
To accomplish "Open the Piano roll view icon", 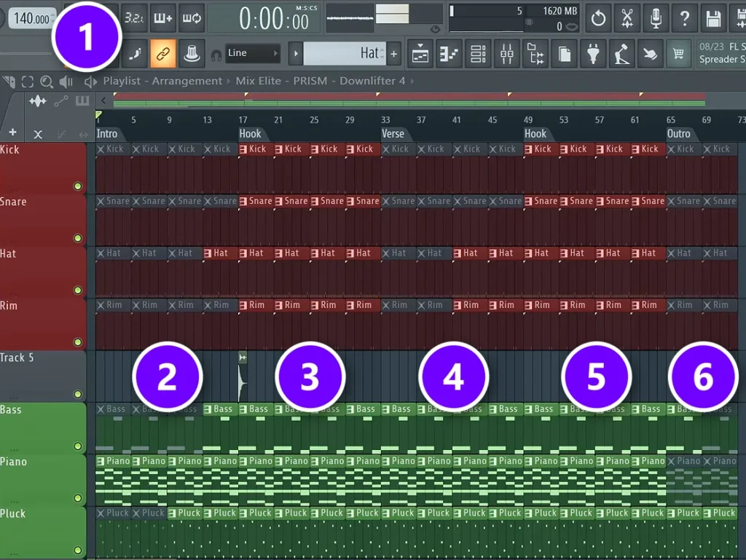I will point(449,54).
